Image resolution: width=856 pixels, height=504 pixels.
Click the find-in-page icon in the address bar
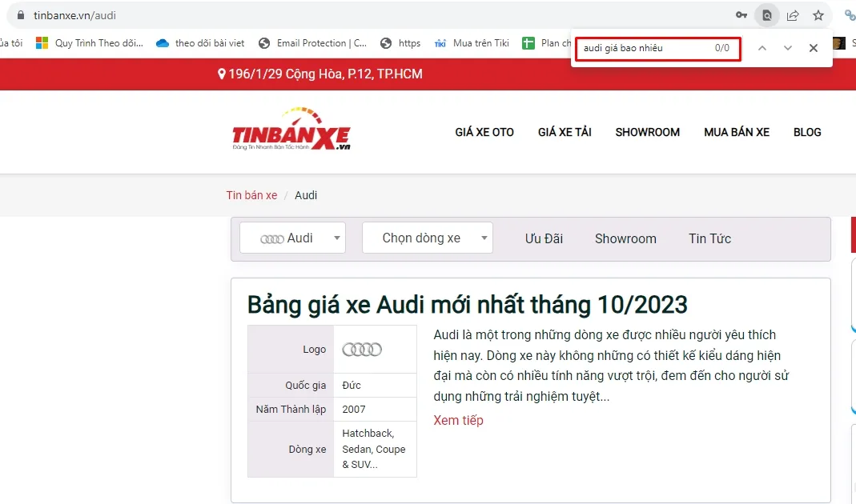767,14
